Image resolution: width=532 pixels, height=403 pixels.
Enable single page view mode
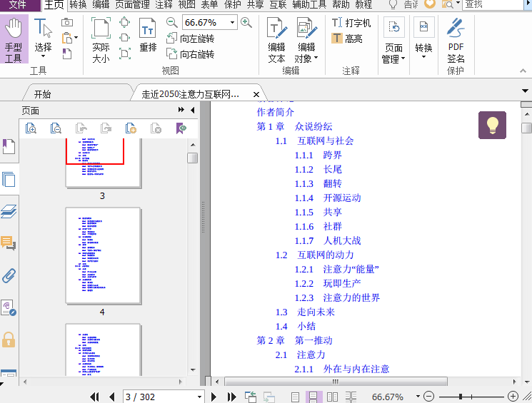point(295,397)
